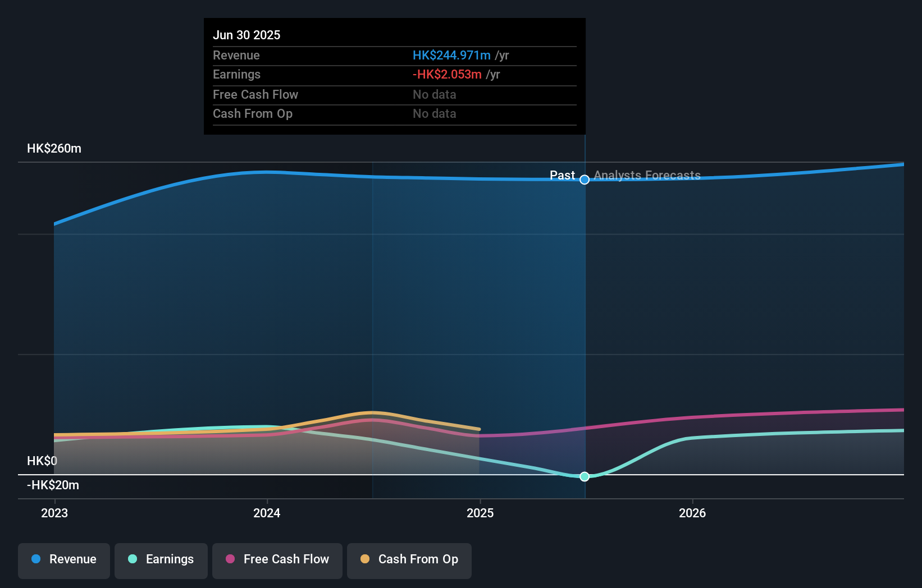
Task: Select the earnings dip marker on the chart
Action: [584, 477]
